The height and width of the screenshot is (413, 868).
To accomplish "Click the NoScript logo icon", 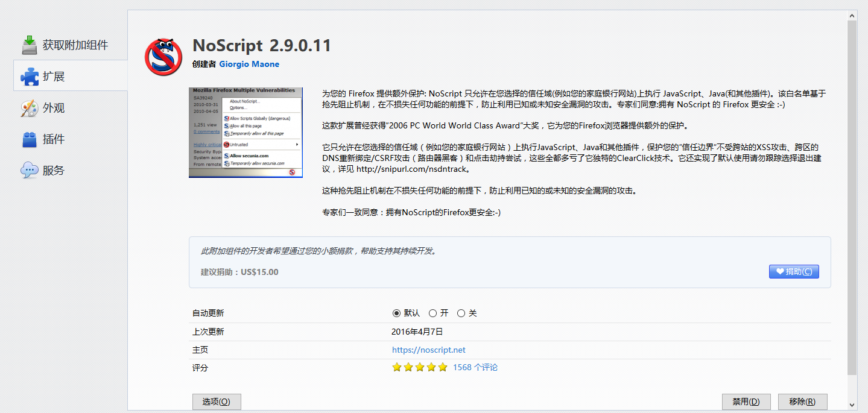I will coord(163,57).
